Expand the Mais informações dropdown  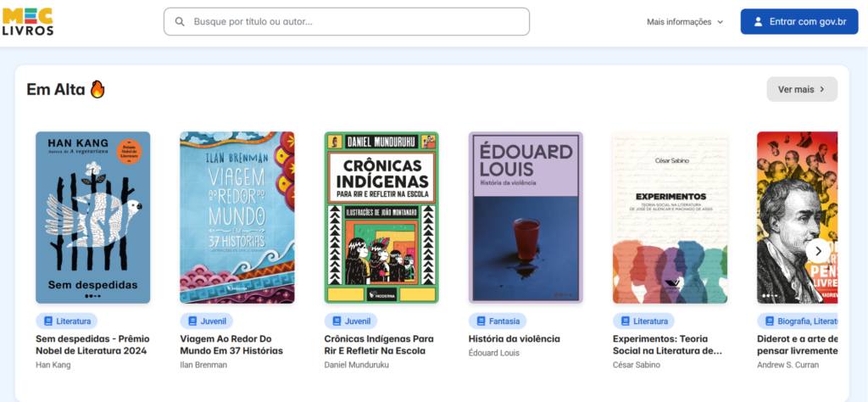tap(685, 22)
